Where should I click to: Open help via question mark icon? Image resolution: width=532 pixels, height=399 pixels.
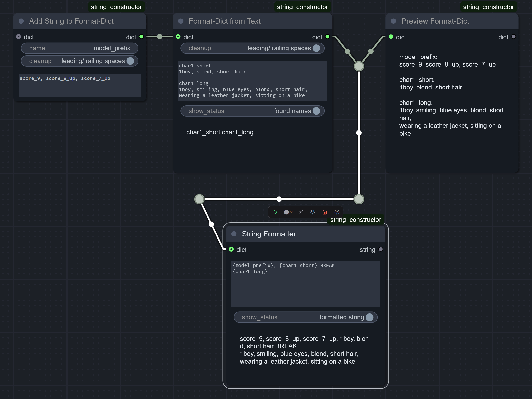[337, 212]
